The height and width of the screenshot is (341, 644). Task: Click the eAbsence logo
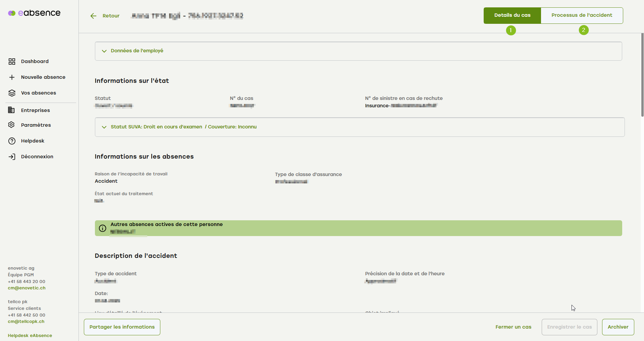pos(34,13)
